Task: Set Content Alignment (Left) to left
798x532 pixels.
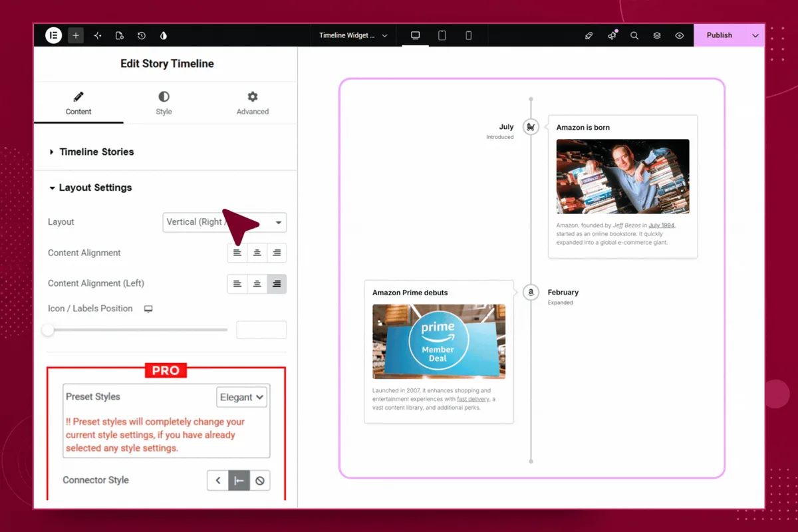Action: (x=237, y=284)
